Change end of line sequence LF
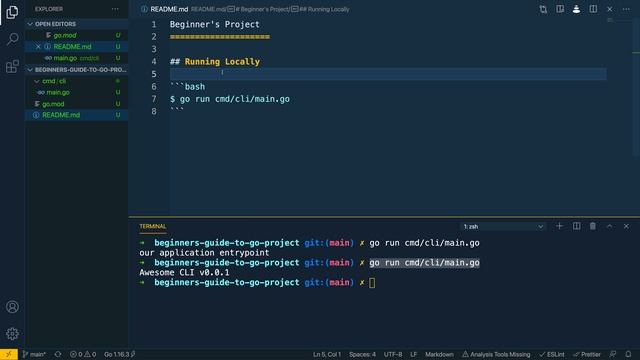 [413, 354]
